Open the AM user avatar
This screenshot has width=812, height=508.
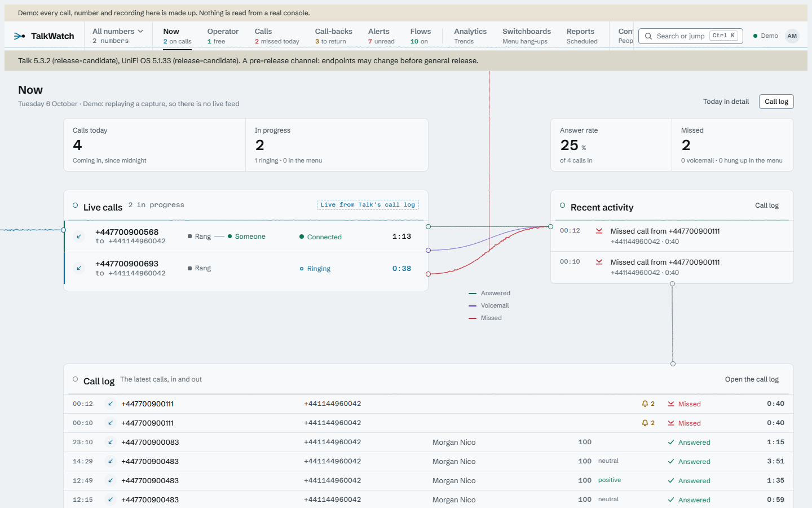(792, 36)
